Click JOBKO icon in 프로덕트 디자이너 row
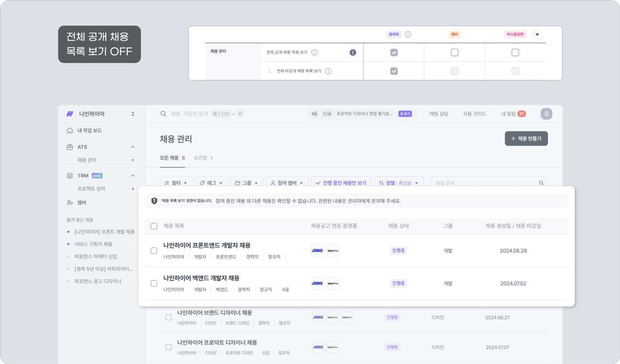This screenshot has height=364, width=620. tap(318, 347)
